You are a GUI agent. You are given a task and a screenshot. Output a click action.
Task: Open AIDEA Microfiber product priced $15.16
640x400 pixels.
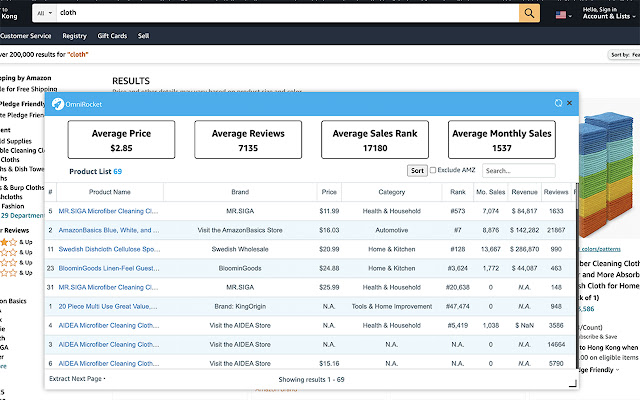click(x=109, y=363)
